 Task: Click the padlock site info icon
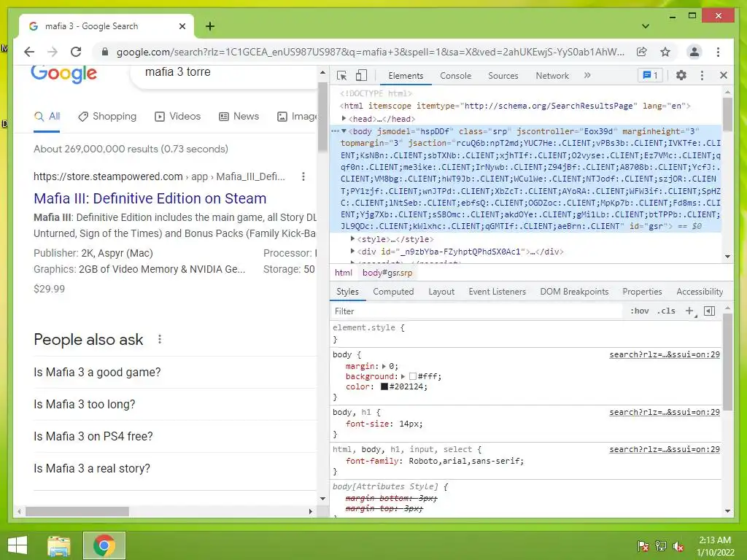click(x=105, y=52)
